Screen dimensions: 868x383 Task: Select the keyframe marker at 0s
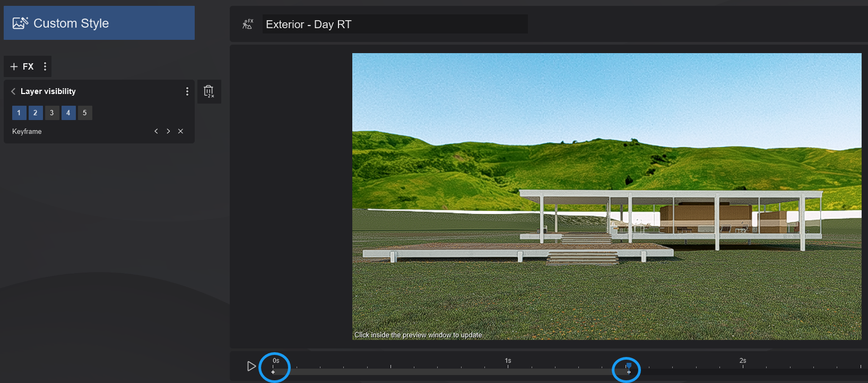click(x=273, y=372)
